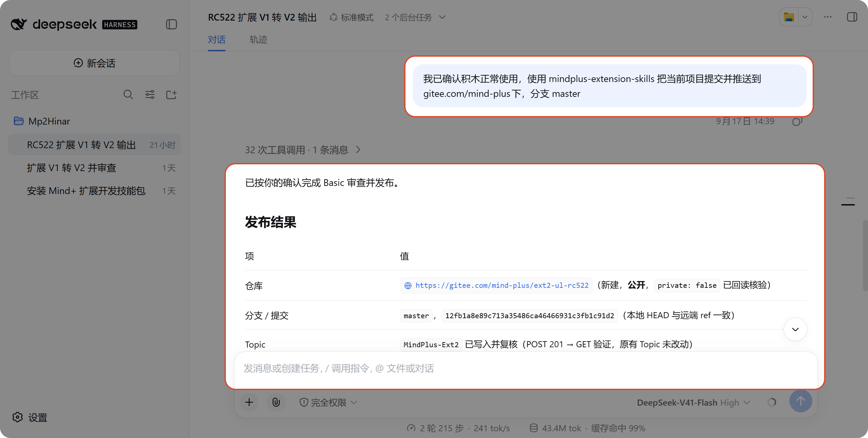The height and width of the screenshot is (438, 868).
Task: Open the three-dot more options menu
Action: 828,17
